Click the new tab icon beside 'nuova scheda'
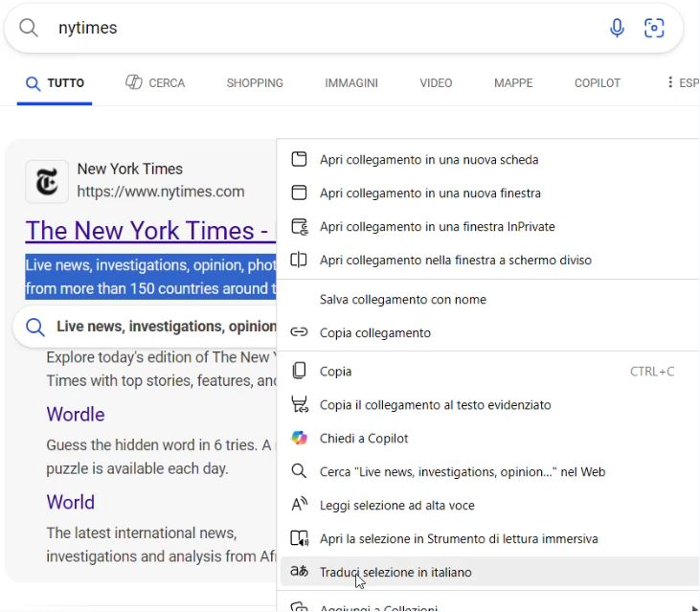Screen dimensions: 700x612 [299, 159]
